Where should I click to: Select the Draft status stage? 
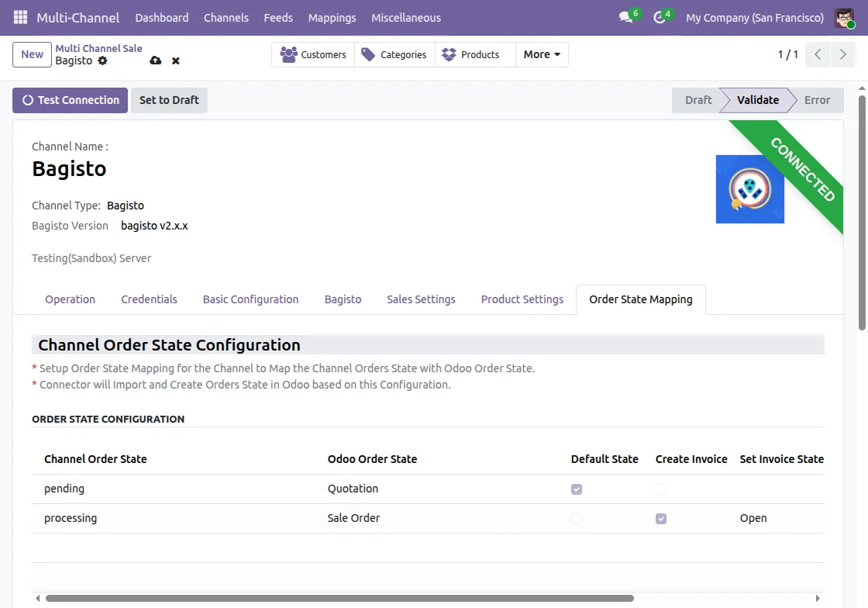(697, 100)
